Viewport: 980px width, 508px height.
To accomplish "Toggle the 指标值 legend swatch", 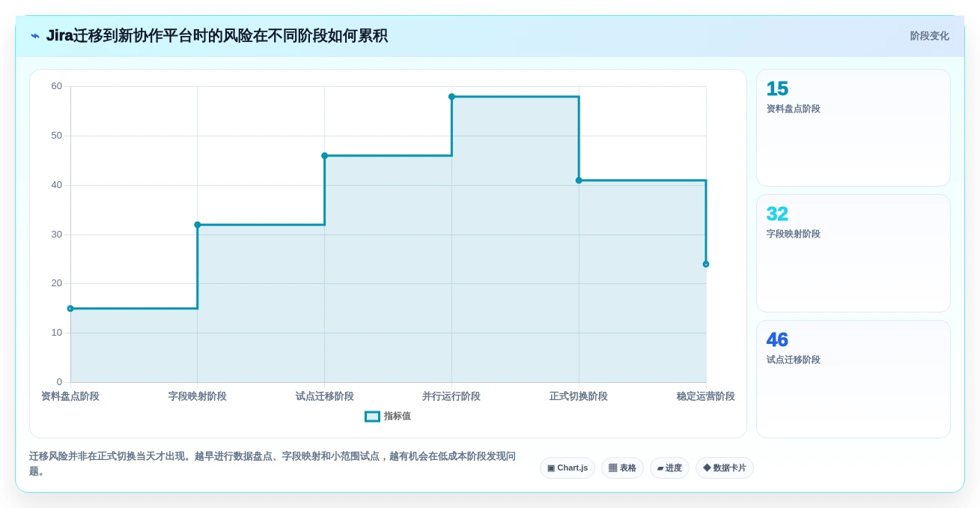I will coord(372,417).
